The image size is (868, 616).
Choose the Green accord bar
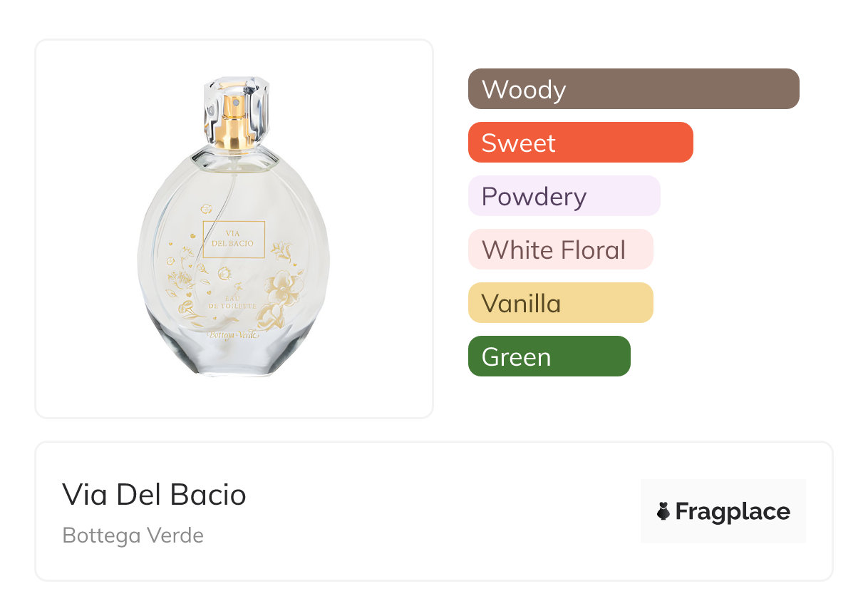[x=549, y=356]
